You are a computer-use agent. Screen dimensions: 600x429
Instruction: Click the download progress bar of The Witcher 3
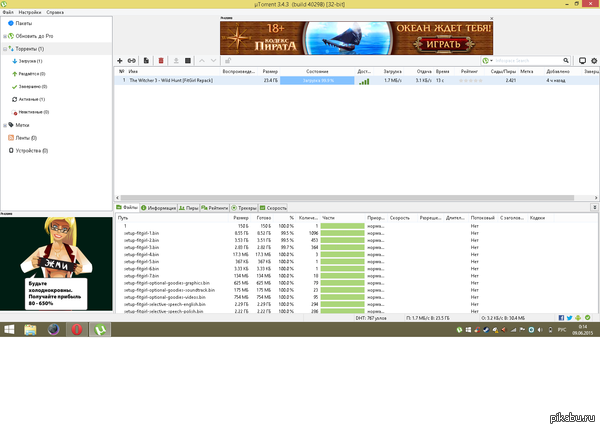point(317,80)
